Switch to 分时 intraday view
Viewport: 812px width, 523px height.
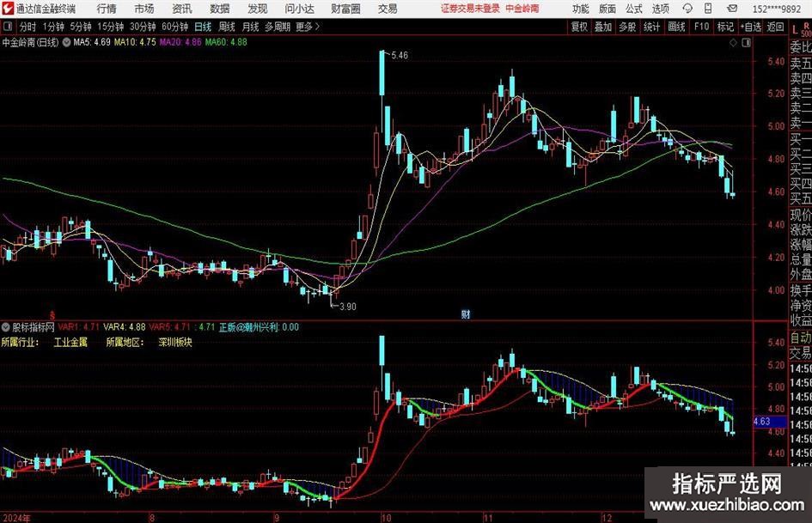click(27, 27)
